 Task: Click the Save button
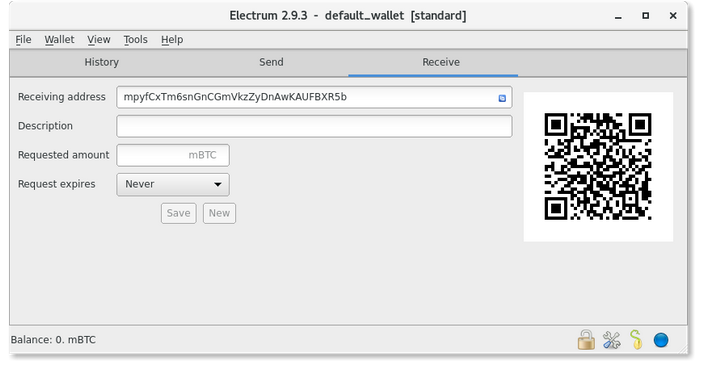point(178,213)
